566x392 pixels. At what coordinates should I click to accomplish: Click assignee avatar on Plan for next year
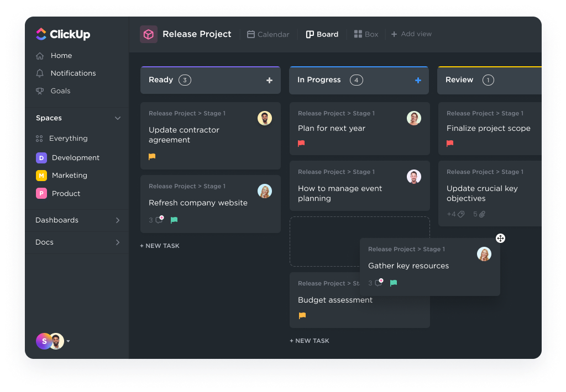(414, 118)
